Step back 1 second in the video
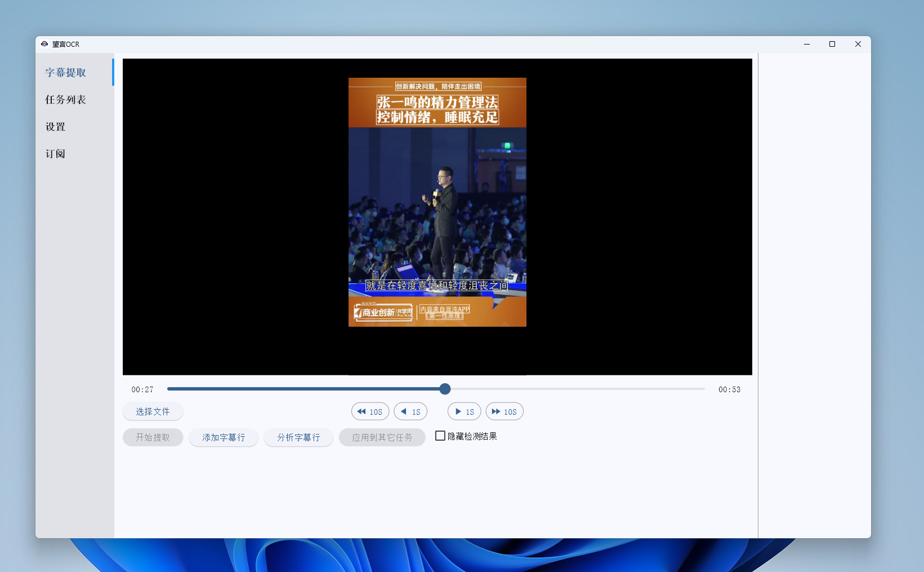This screenshot has width=924, height=572. click(x=410, y=411)
